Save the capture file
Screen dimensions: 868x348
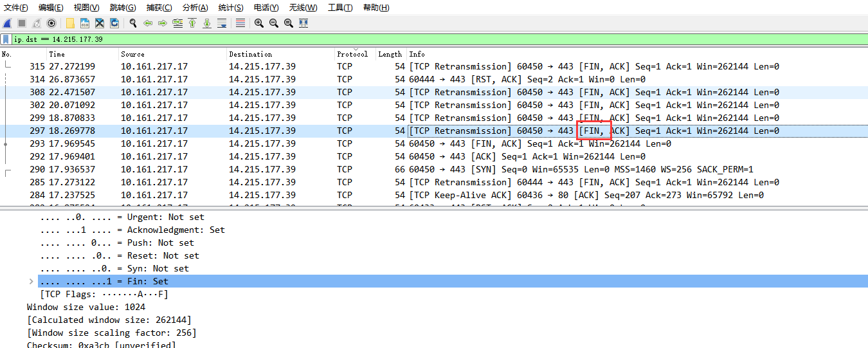[85, 23]
